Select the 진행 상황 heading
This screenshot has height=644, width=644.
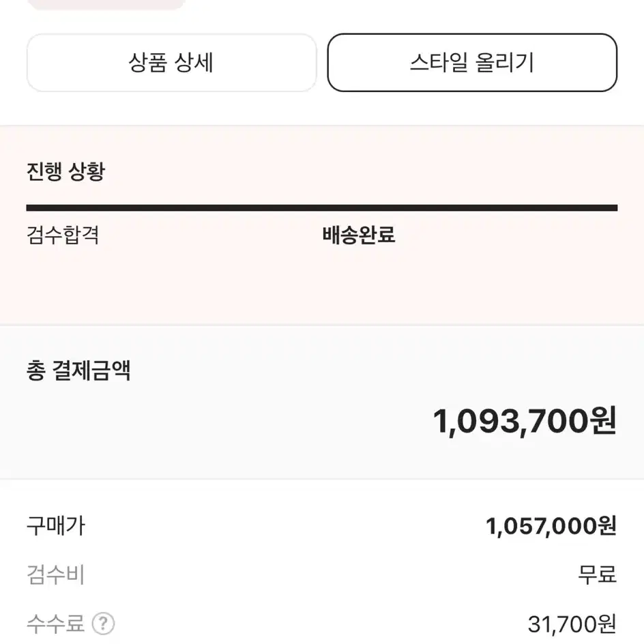65,171
